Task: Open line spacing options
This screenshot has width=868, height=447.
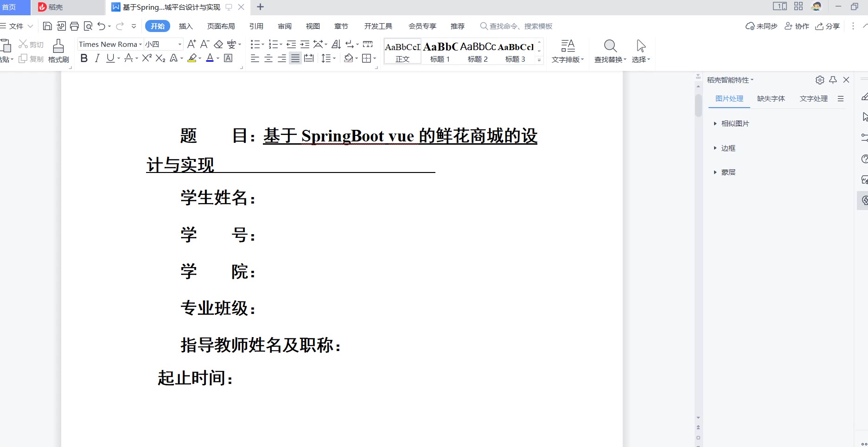Action: 326,58
